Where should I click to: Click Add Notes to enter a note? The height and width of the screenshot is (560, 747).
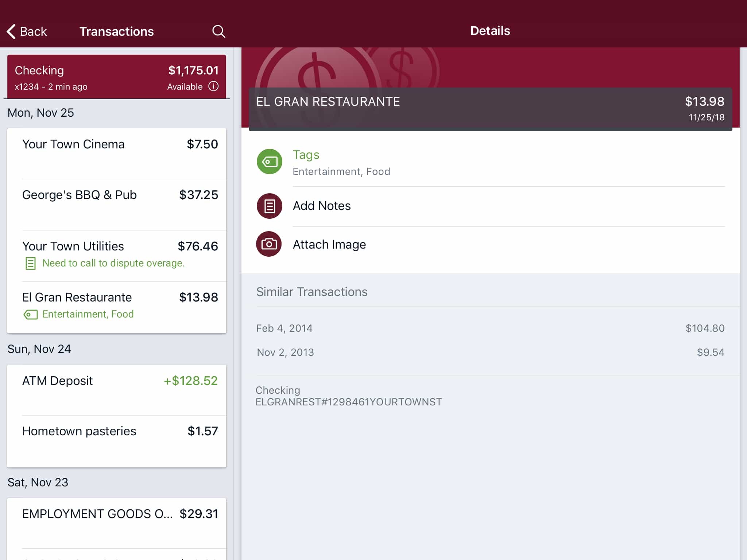coord(322,205)
